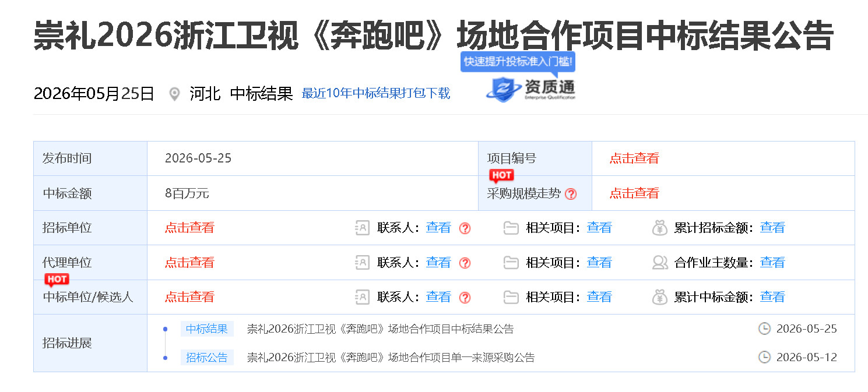Click the 中标结果 label next to 河北
The height and width of the screenshot is (392, 868).
pyautogui.click(x=261, y=94)
